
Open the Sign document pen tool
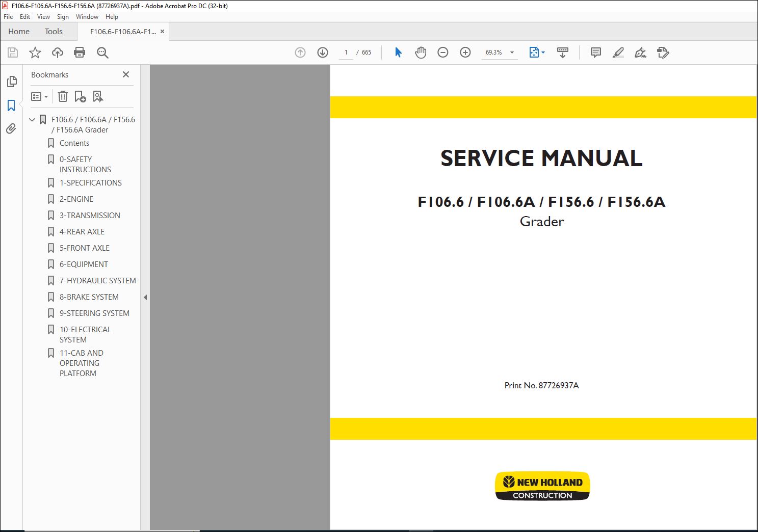641,52
